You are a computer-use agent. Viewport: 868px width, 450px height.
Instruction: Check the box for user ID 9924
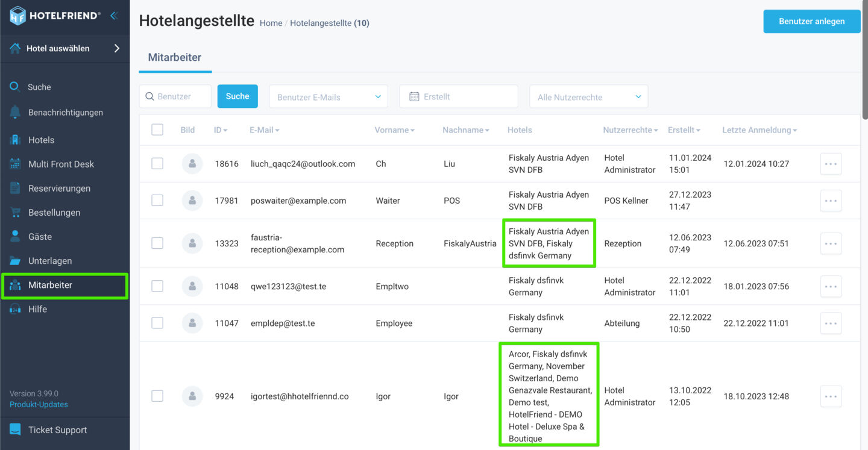tap(157, 396)
